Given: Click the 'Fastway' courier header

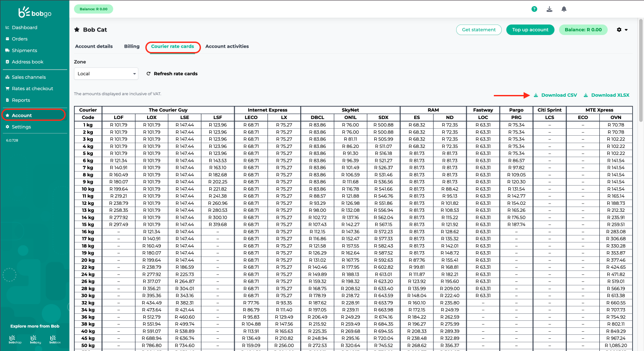Looking at the screenshot, I should click(x=483, y=110).
